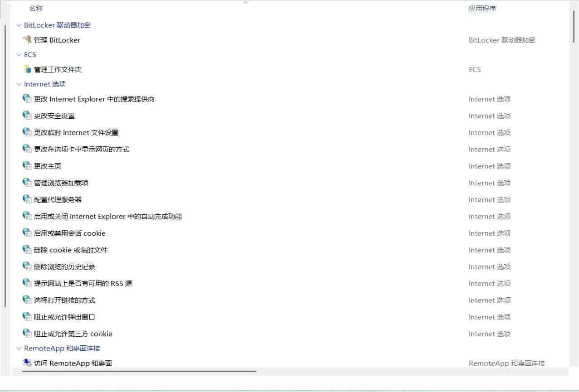Open 删除浏览的历史记录 item
Screen dimensions: 579x392
tap(64, 266)
